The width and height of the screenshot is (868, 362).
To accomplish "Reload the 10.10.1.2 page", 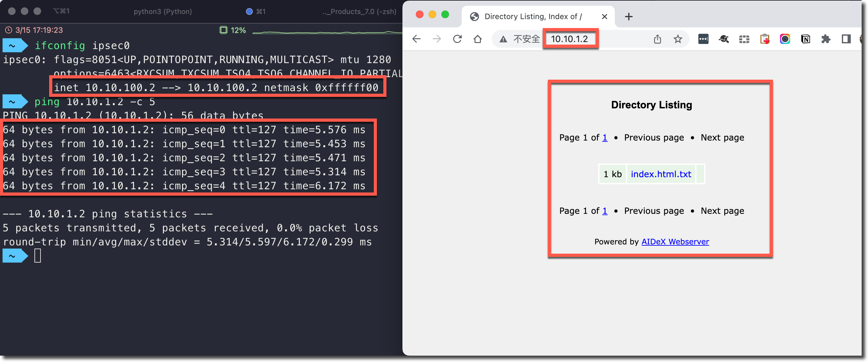I will click(457, 39).
